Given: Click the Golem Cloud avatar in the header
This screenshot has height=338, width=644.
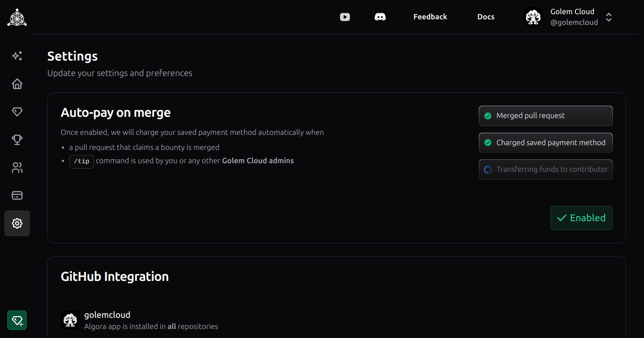Looking at the screenshot, I should pos(533,17).
